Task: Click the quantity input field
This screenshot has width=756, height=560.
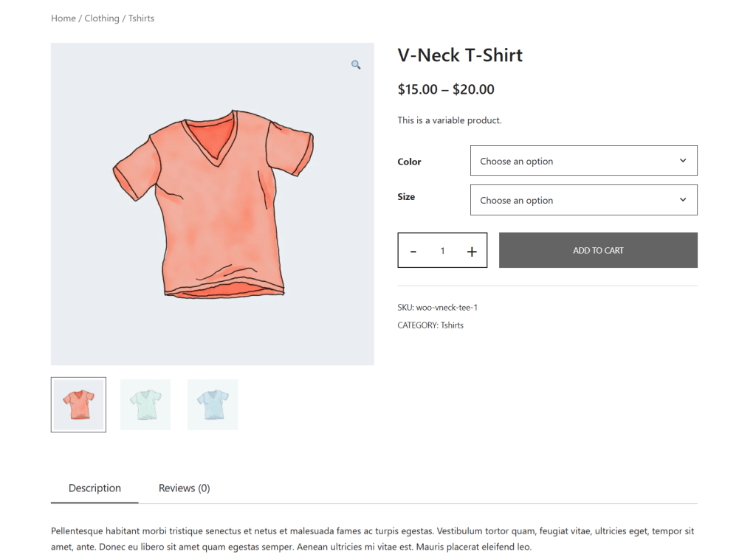Action: 442,250
